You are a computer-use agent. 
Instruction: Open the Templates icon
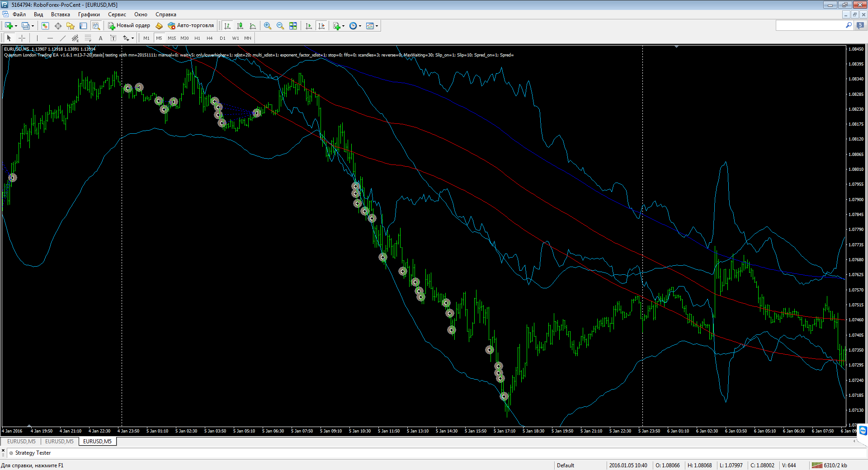[x=370, y=26]
